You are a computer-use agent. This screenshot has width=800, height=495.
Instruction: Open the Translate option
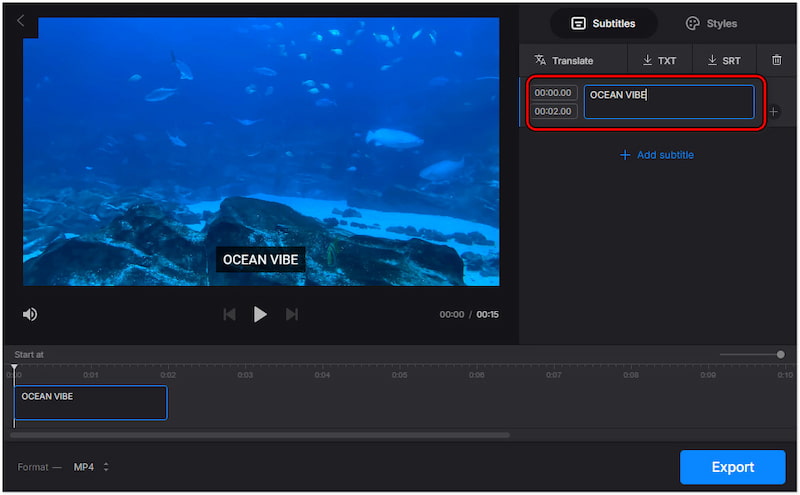pos(564,61)
